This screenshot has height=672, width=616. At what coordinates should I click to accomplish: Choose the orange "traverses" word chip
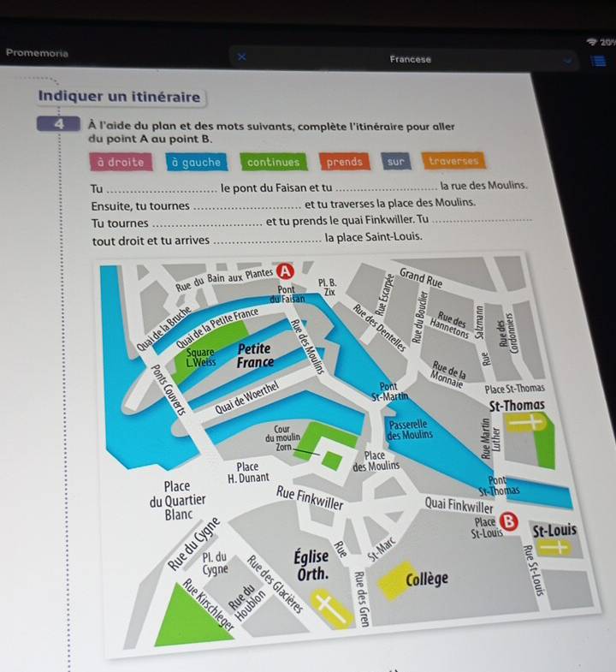point(453,161)
